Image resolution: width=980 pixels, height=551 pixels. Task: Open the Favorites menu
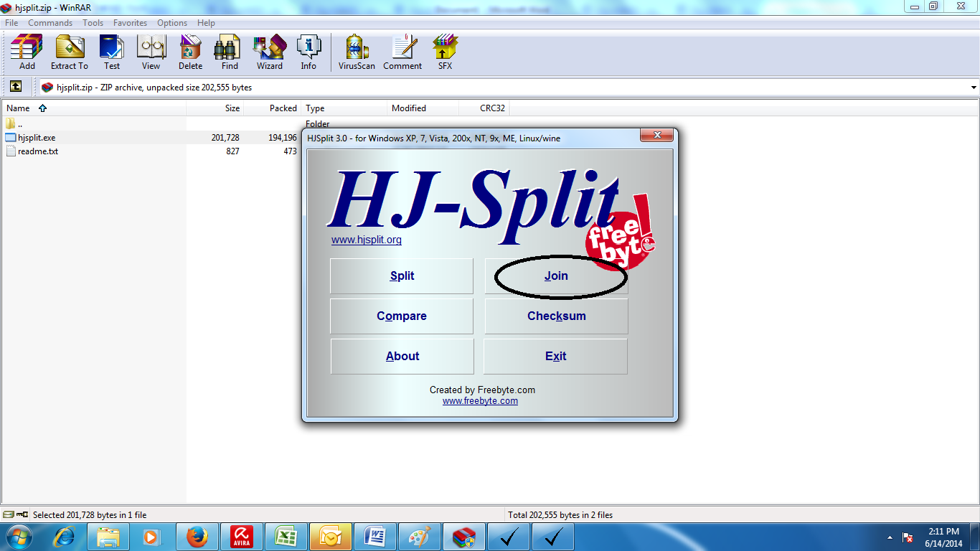[x=130, y=23]
